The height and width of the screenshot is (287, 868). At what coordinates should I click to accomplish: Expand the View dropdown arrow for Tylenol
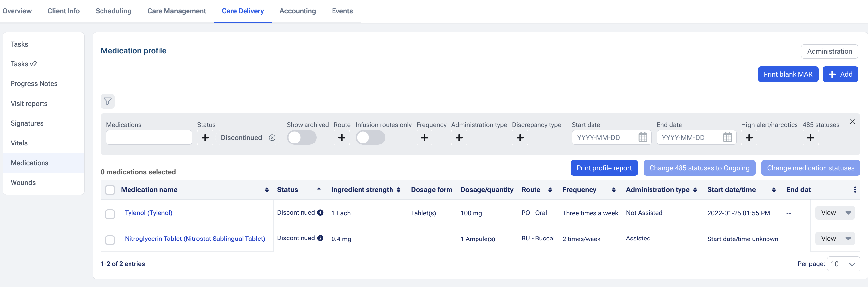point(848,213)
